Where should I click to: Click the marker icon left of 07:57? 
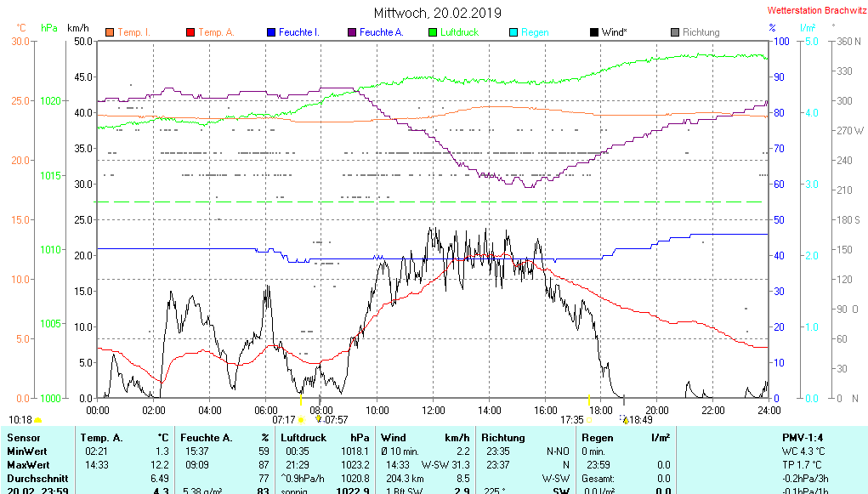319,419
